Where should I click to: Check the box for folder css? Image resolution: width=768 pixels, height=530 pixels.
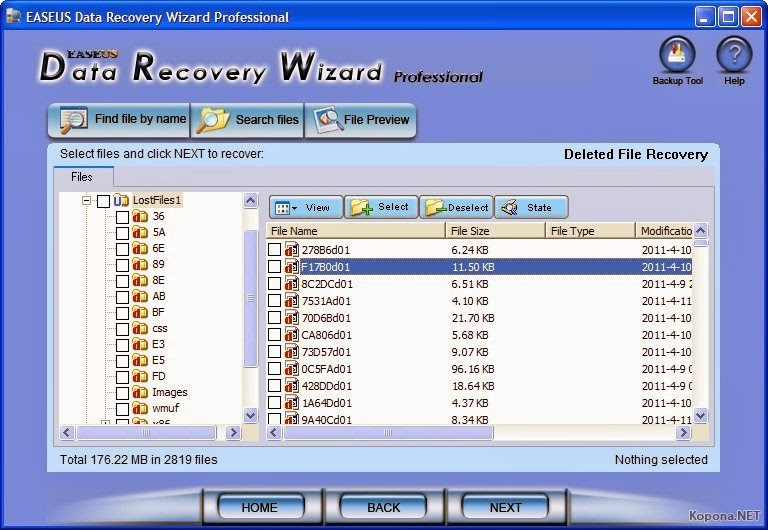pyautogui.click(x=122, y=329)
